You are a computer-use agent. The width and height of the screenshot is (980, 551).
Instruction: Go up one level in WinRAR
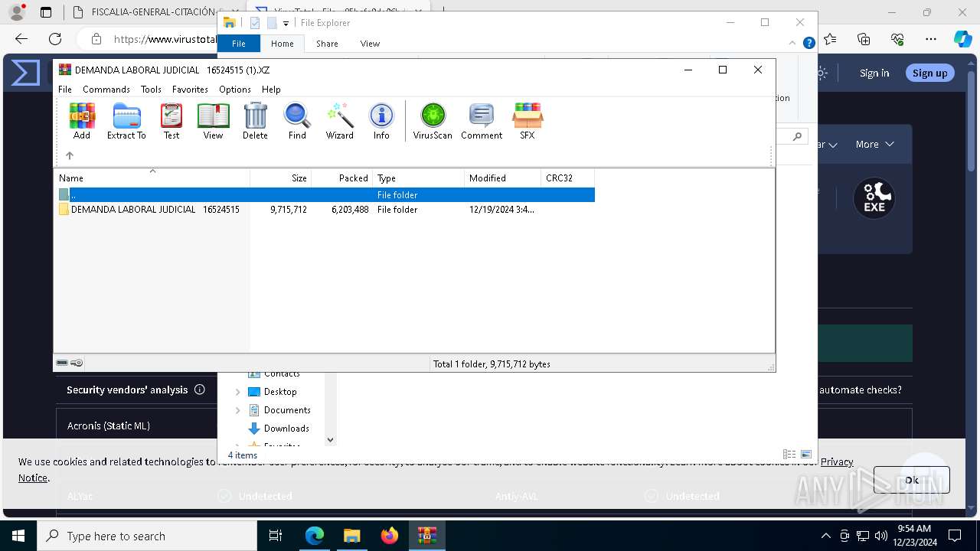[x=70, y=155]
